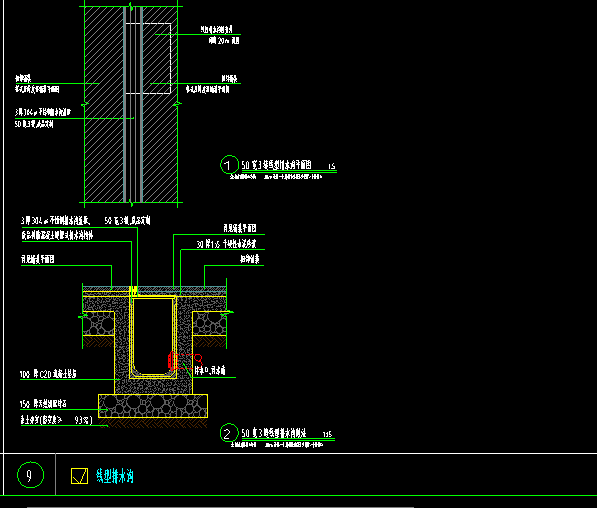Select the annotation label ending in 93%
597x508 pixels.
point(56,420)
